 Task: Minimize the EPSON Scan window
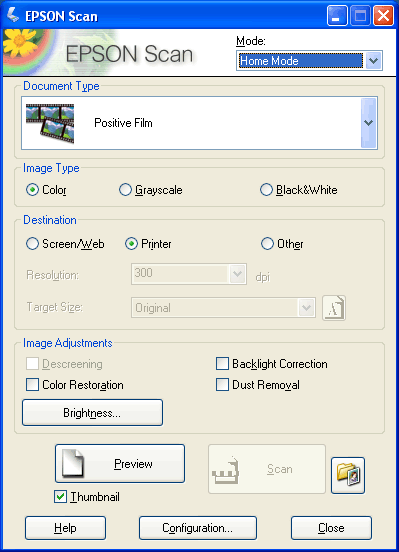point(337,16)
